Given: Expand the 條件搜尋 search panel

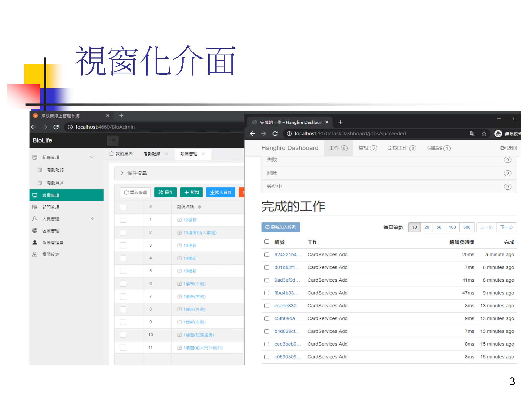Looking at the screenshot, I should [x=137, y=173].
